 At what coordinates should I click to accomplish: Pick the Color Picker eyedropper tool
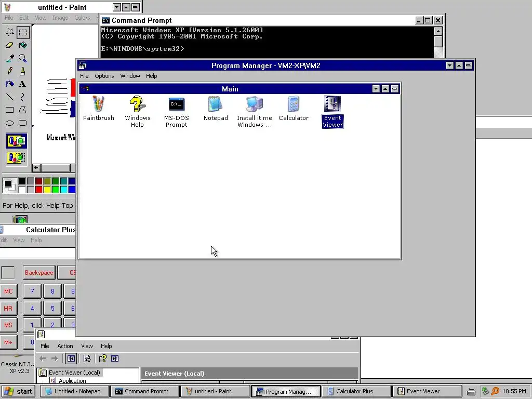click(10, 58)
